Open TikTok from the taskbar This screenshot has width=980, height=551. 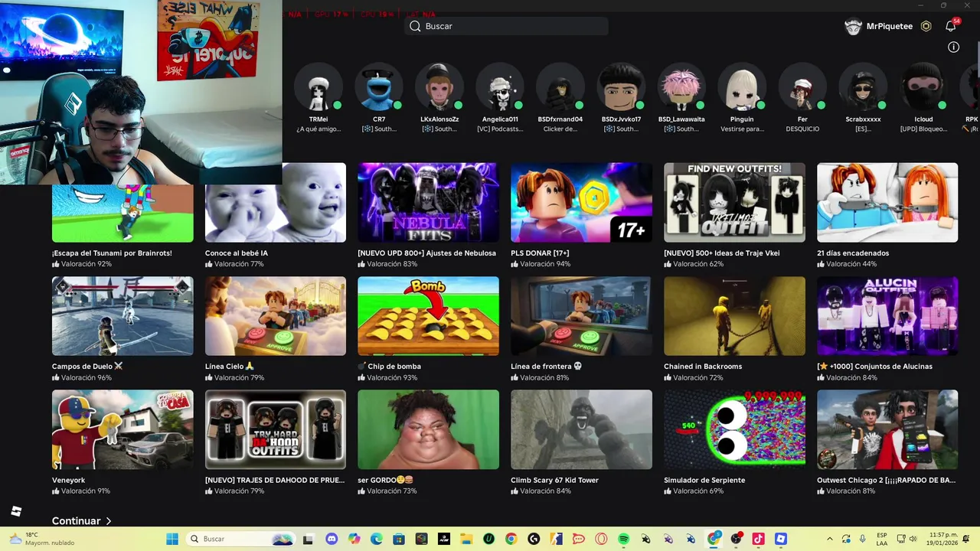pos(758,539)
